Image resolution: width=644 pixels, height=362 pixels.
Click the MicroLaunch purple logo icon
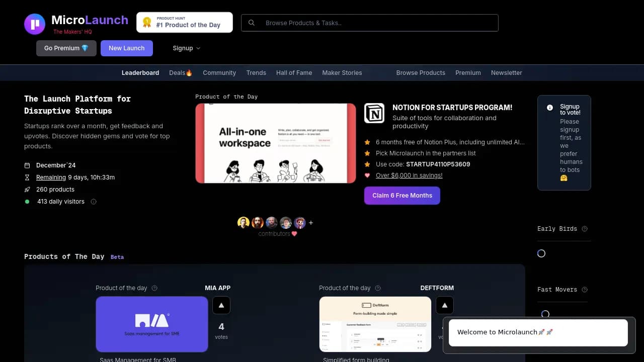[x=35, y=24]
